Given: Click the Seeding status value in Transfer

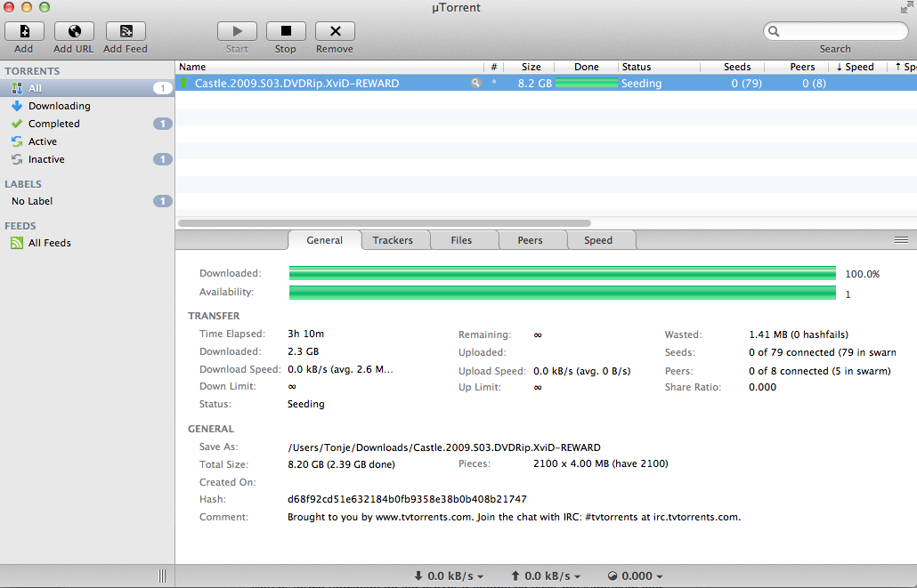Looking at the screenshot, I should click(306, 404).
